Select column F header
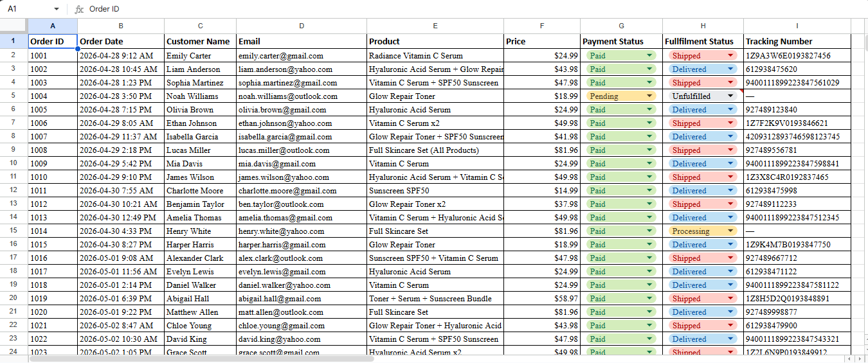Viewport: 868px width, 363px height. tap(542, 26)
